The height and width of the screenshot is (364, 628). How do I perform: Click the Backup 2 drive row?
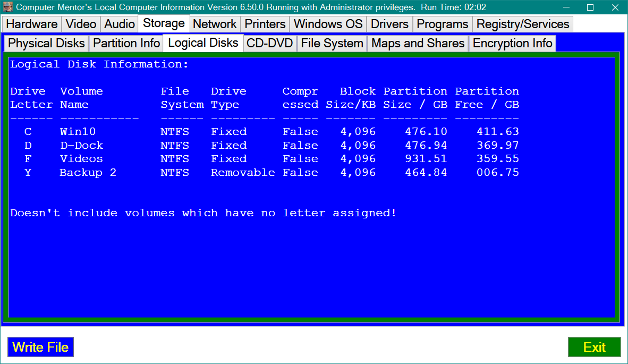(x=88, y=173)
